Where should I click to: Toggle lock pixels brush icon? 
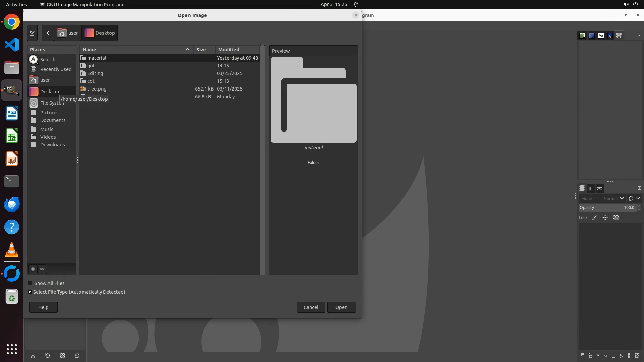[x=594, y=218]
